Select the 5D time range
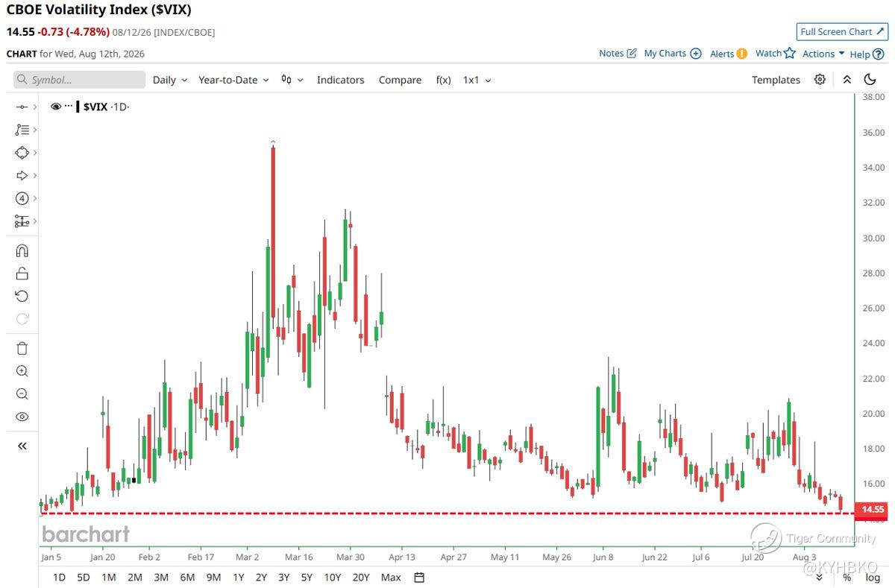Image resolution: width=895 pixels, height=588 pixels. point(83,577)
